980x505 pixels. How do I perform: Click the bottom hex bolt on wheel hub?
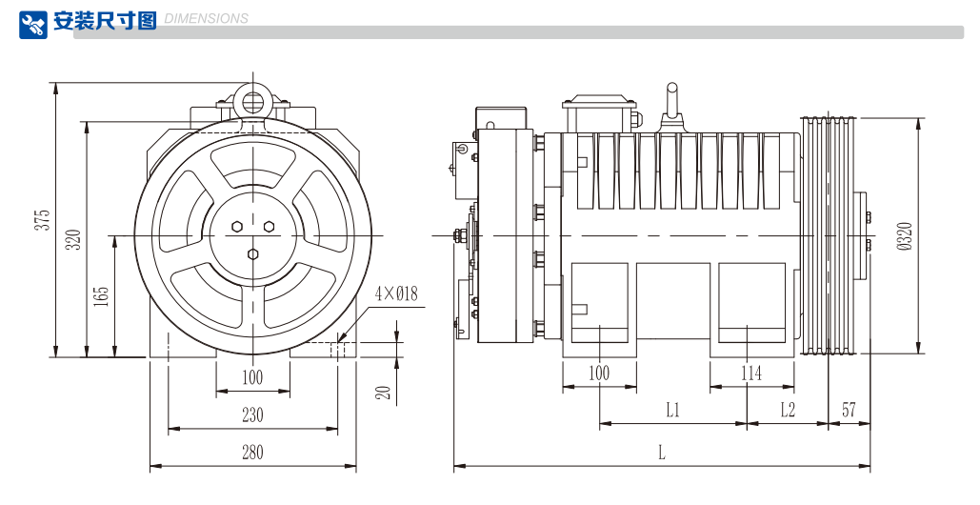point(253,254)
